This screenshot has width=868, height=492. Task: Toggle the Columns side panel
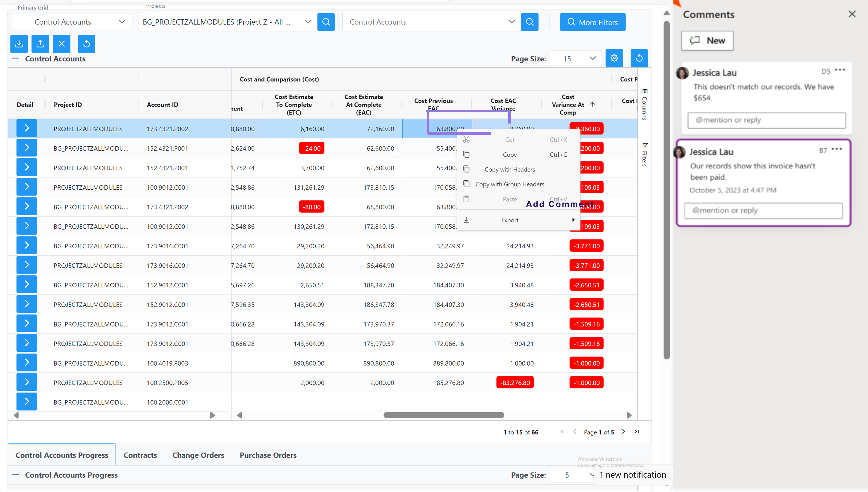645,105
